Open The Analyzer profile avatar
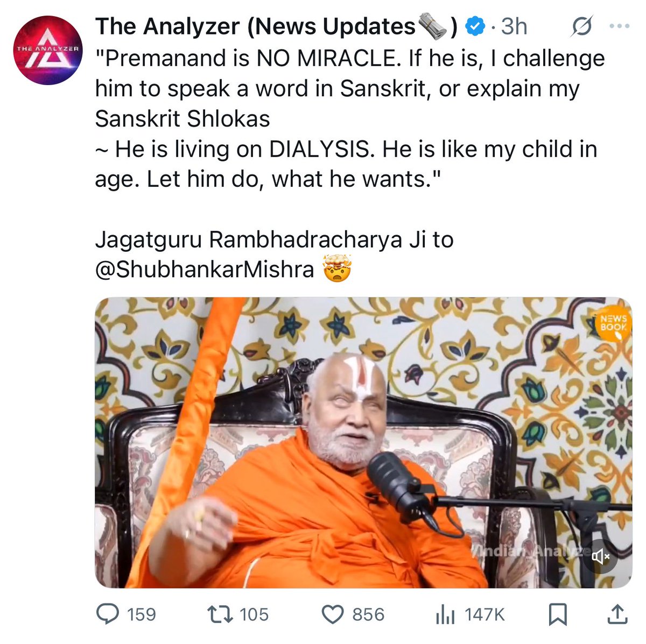 coord(48,50)
